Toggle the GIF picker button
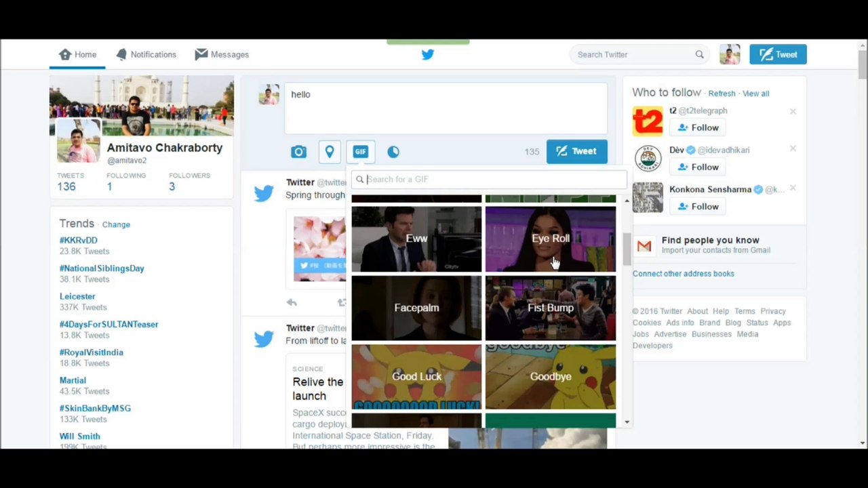This screenshot has height=488, width=868. (x=360, y=152)
